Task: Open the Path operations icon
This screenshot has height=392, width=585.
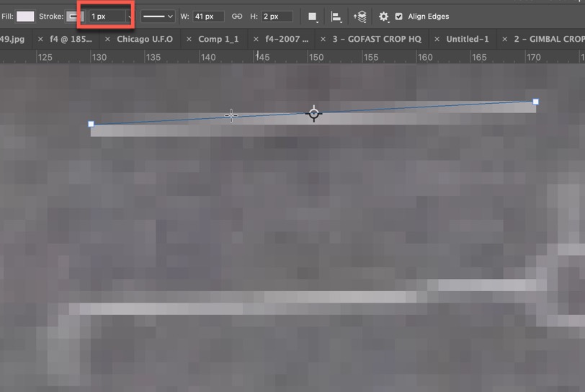Action: 313,17
